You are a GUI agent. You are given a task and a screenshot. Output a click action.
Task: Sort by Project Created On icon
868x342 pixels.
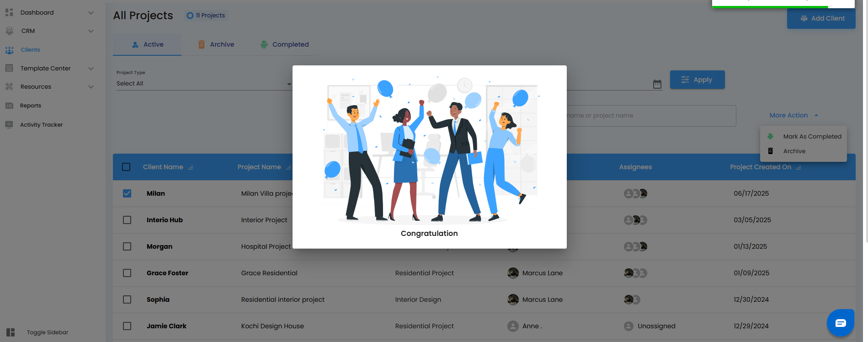pyautogui.click(x=799, y=167)
